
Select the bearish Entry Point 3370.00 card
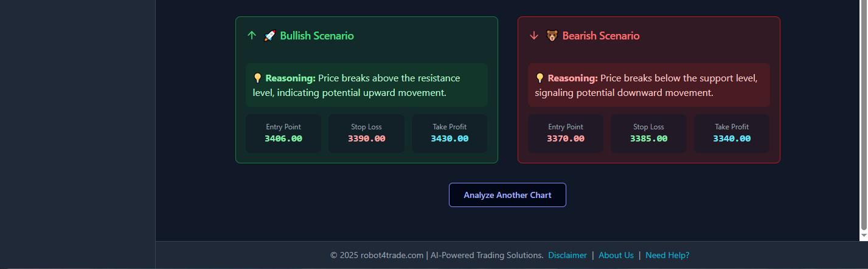click(566, 134)
